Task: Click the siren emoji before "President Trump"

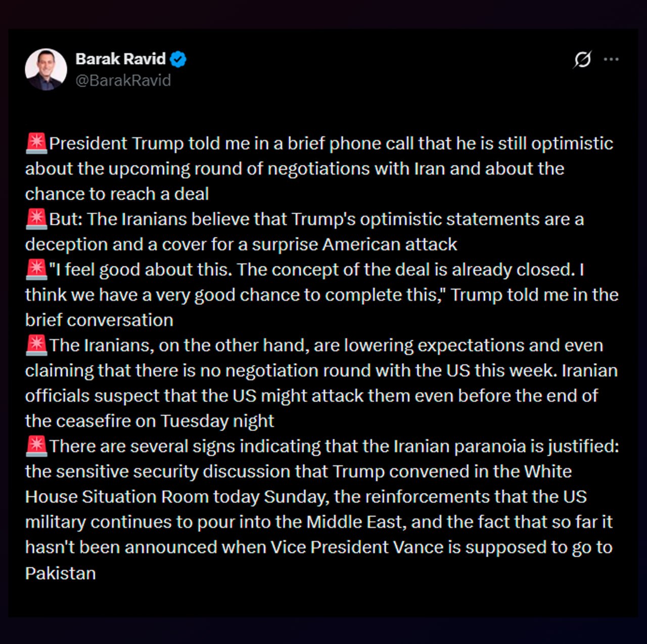Action: click(36, 143)
